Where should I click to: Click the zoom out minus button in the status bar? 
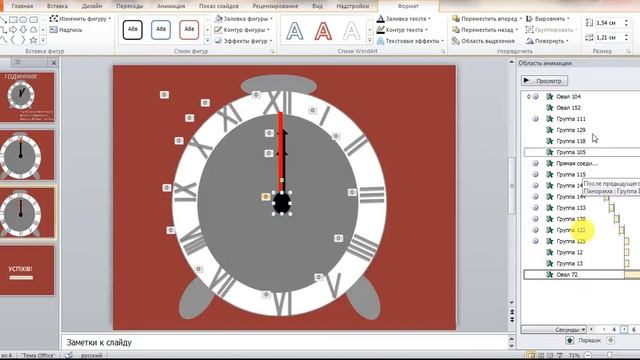(588, 356)
